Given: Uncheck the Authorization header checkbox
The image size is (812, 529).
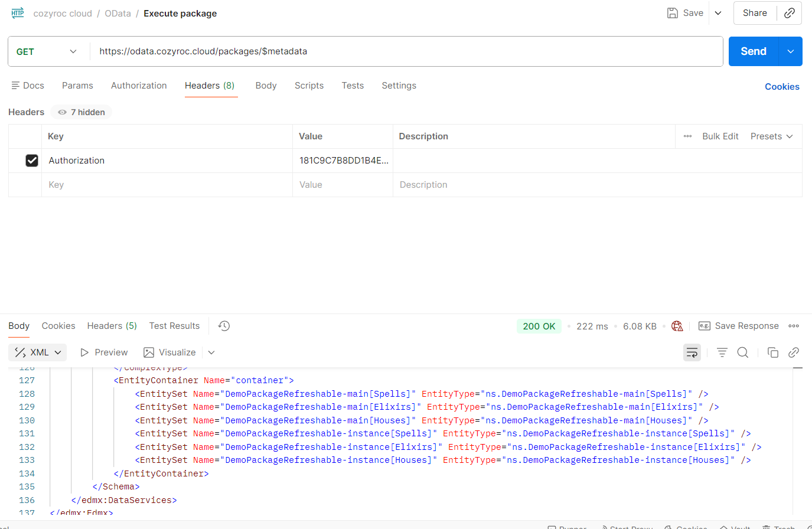Looking at the screenshot, I should [x=32, y=161].
